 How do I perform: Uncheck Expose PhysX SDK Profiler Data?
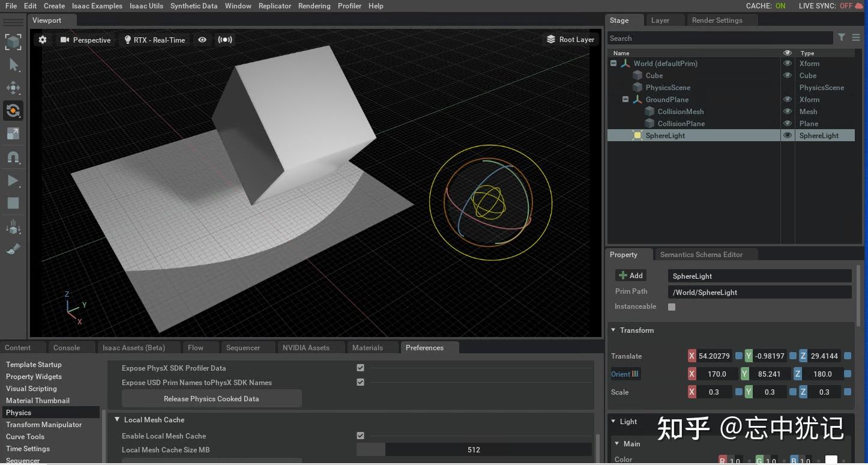pyautogui.click(x=360, y=368)
